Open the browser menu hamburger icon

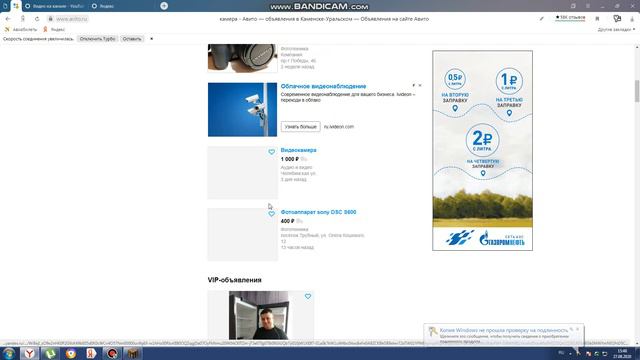coord(588,6)
